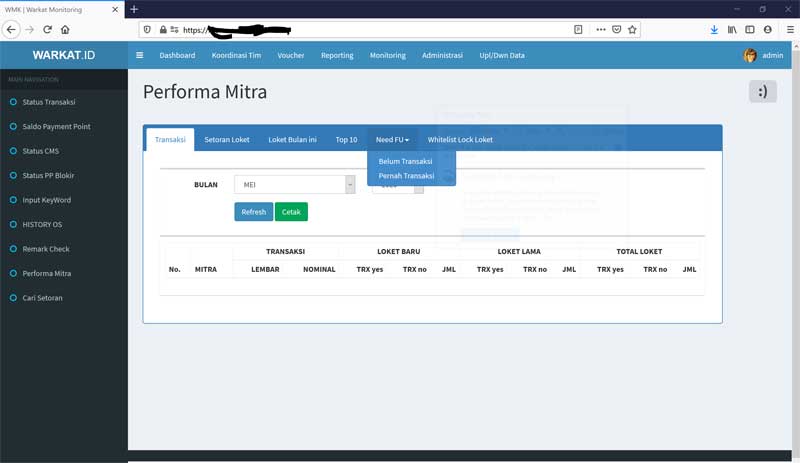This screenshot has height=463, width=800.
Task: Open reader view icon in address bar
Action: click(x=578, y=30)
